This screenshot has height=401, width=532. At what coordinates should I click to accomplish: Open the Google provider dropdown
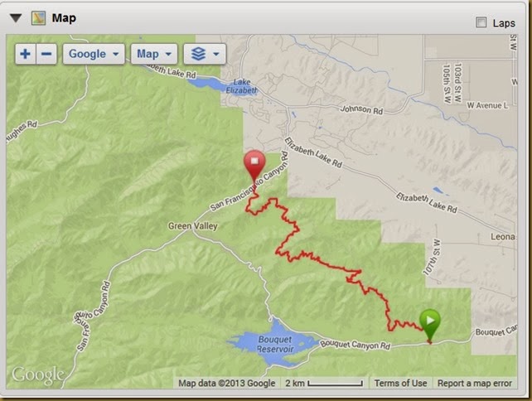click(x=94, y=54)
